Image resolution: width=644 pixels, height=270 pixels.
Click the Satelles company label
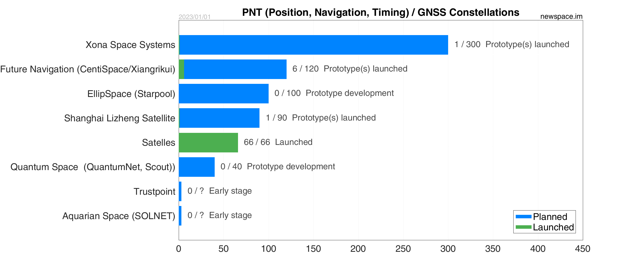point(158,142)
